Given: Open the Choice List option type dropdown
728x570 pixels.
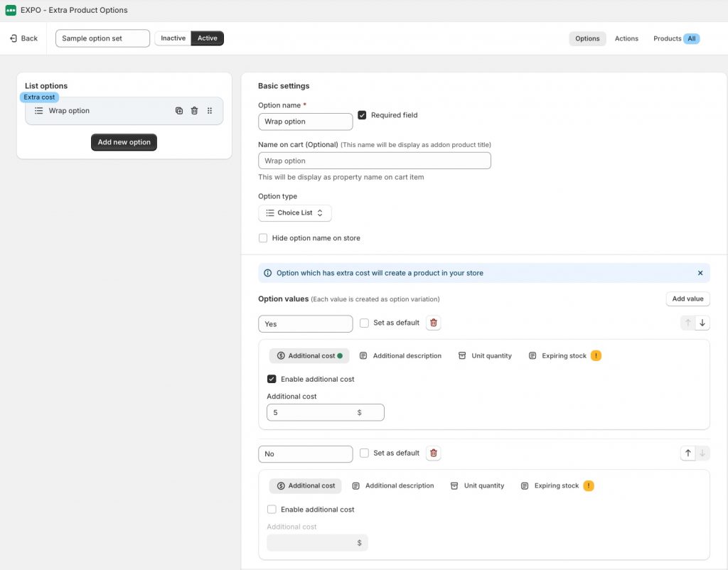Looking at the screenshot, I should [x=295, y=213].
